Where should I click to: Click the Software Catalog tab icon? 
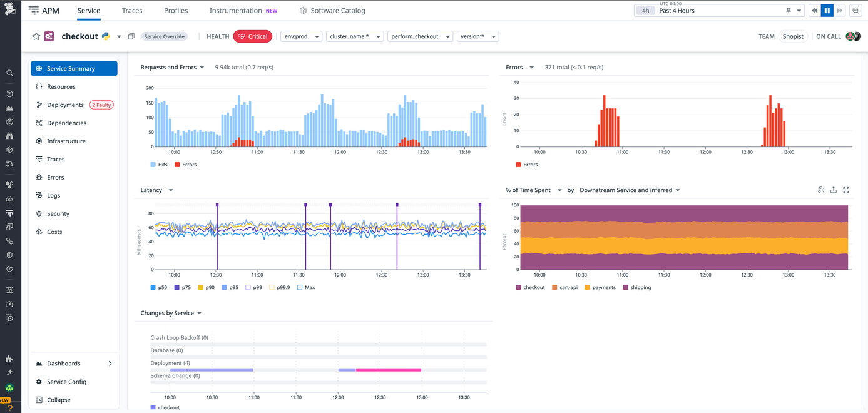[x=303, y=11]
